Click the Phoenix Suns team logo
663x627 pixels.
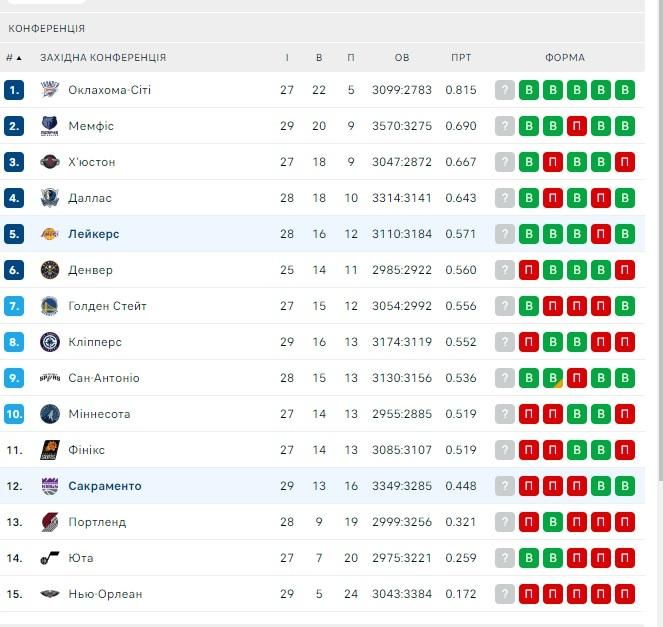click(x=49, y=449)
